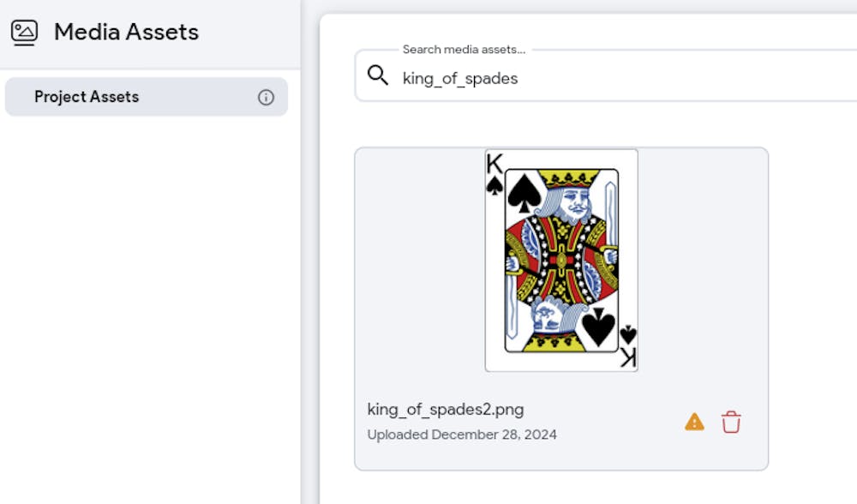Select the Project Assets sidebar item
The height and width of the screenshot is (504, 857).
tap(87, 97)
